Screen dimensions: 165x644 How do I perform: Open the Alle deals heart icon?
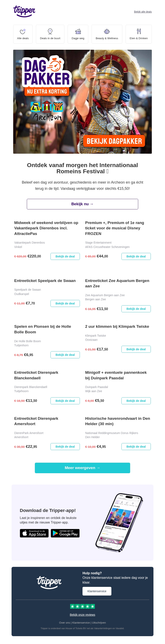click(x=23, y=32)
